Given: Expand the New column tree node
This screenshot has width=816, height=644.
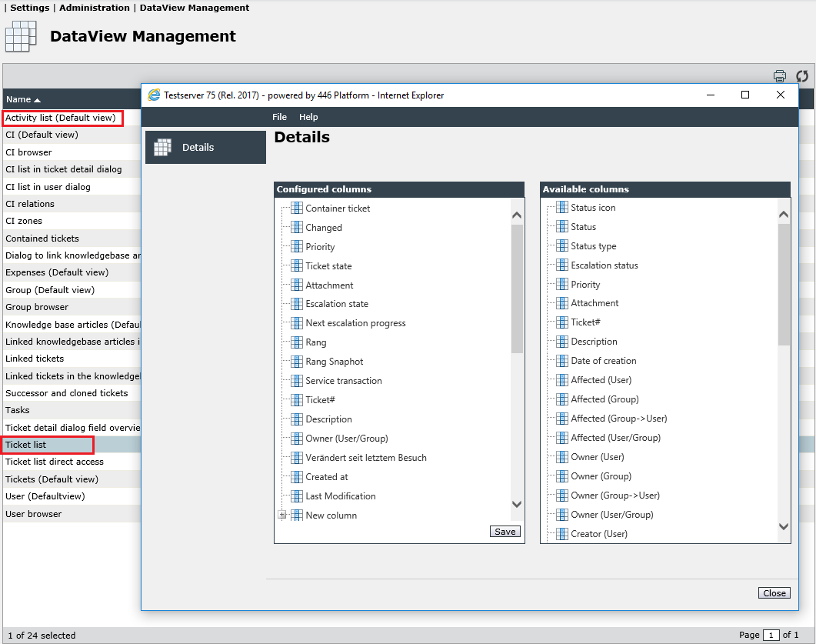Looking at the screenshot, I should [x=281, y=515].
